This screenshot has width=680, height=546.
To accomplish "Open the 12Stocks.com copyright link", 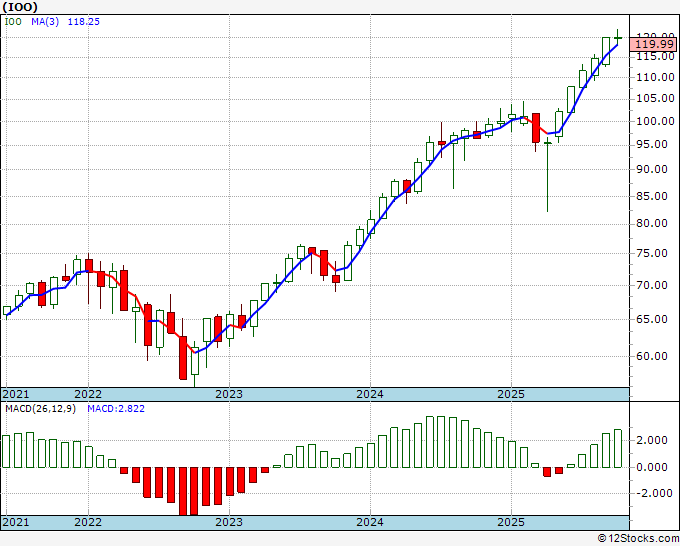I will (638, 538).
